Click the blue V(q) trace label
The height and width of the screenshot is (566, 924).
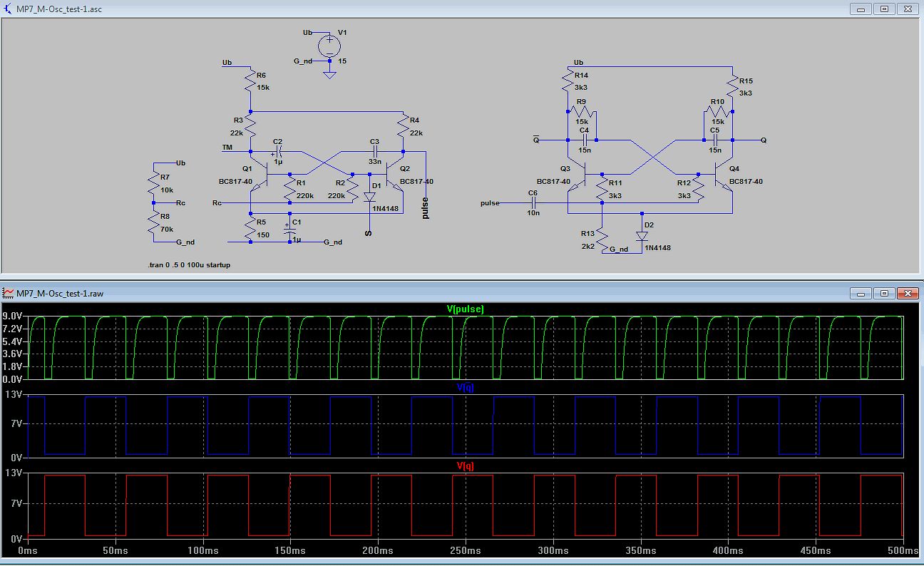pyautogui.click(x=465, y=388)
